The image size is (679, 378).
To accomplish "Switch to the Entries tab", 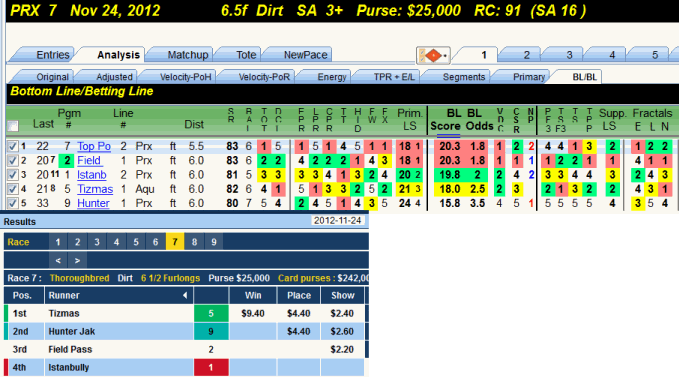I will [47, 55].
